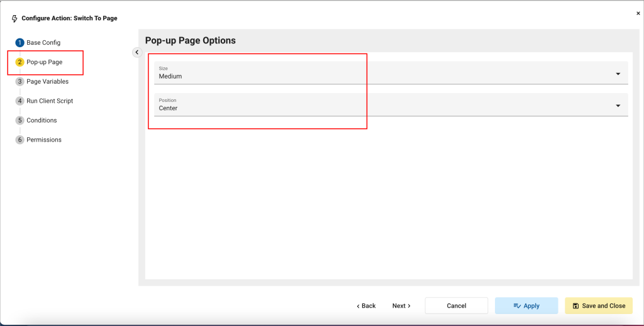Click Save and Close
Viewport: 644px width, 326px height.
pos(599,306)
